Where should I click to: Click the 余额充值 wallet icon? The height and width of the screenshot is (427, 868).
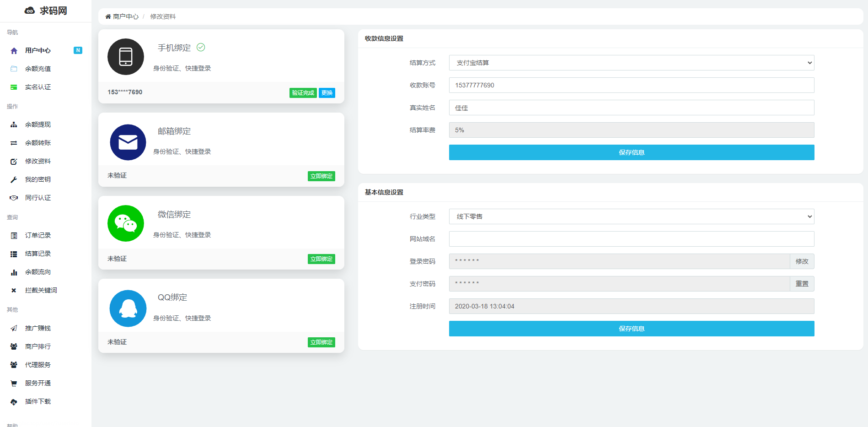pyautogui.click(x=14, y=69)
